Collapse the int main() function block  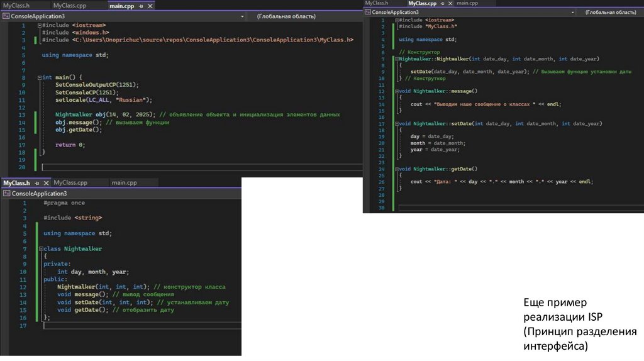pos(40,77)
